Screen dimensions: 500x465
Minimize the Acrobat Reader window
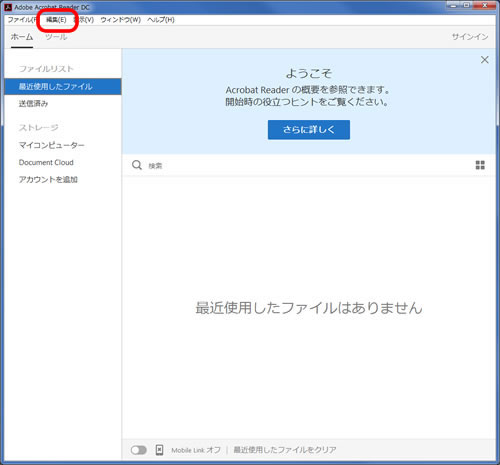click(x=453, y=5)
